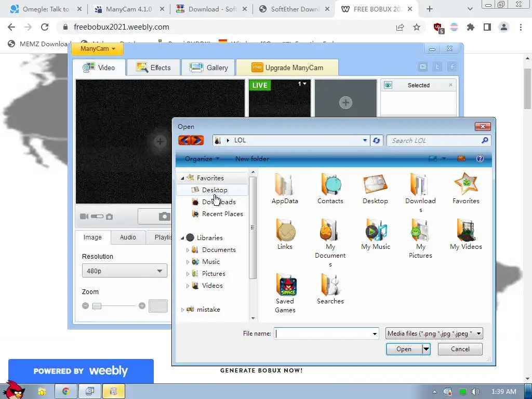The image size is (532, 399).
Task: Click the ManyCam zoom in plus icon
Action: [x=142, y=305]
